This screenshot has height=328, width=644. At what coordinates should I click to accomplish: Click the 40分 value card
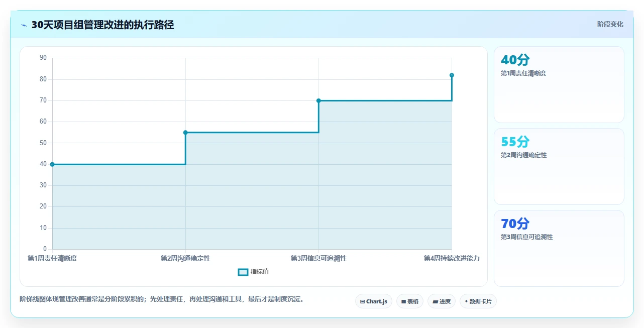point(559,84)
